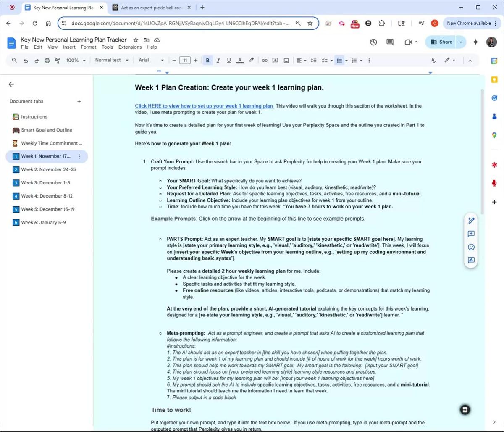This screenshot has width=504, height=432.
Task: Click the search menus magnifier
Action: 14,61
